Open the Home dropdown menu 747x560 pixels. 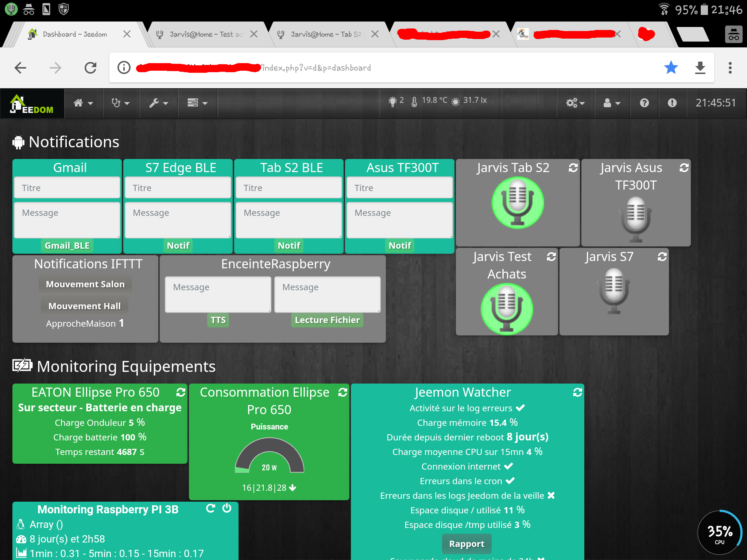click(83, 103)
